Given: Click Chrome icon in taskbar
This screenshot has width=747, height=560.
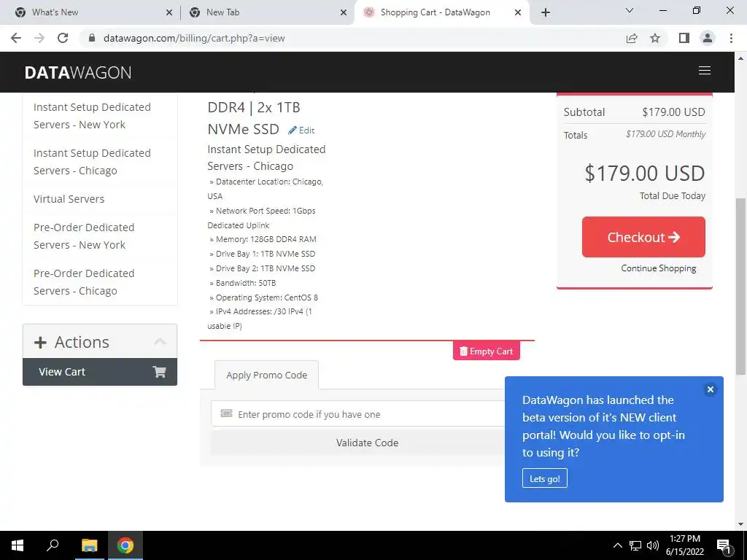Looking at the screenshot, I should pos(125,545).
